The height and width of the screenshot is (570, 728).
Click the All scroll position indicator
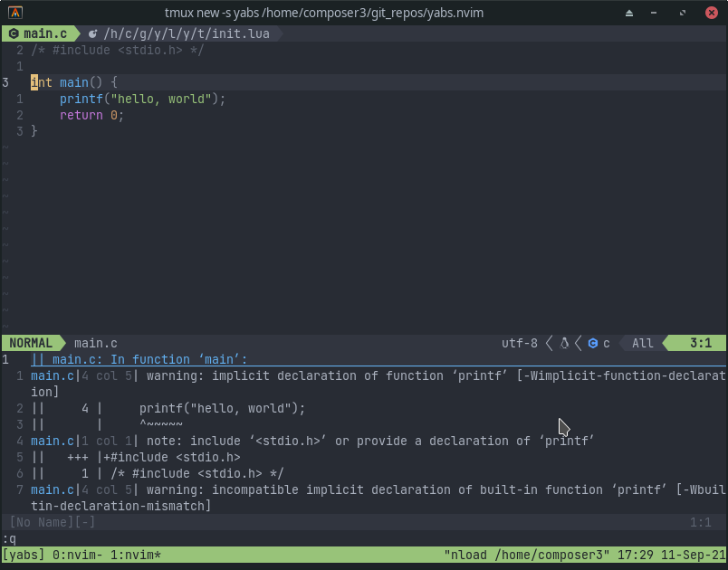(643, 343)
